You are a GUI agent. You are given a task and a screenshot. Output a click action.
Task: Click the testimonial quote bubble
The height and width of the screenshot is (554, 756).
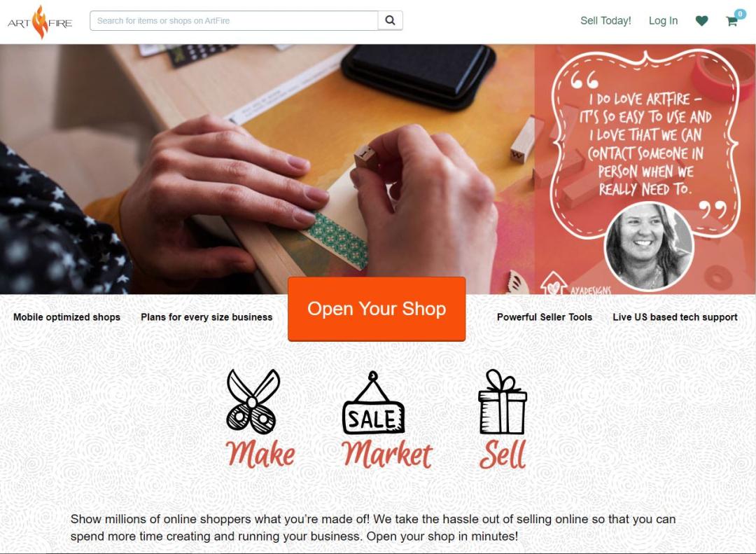645,144
